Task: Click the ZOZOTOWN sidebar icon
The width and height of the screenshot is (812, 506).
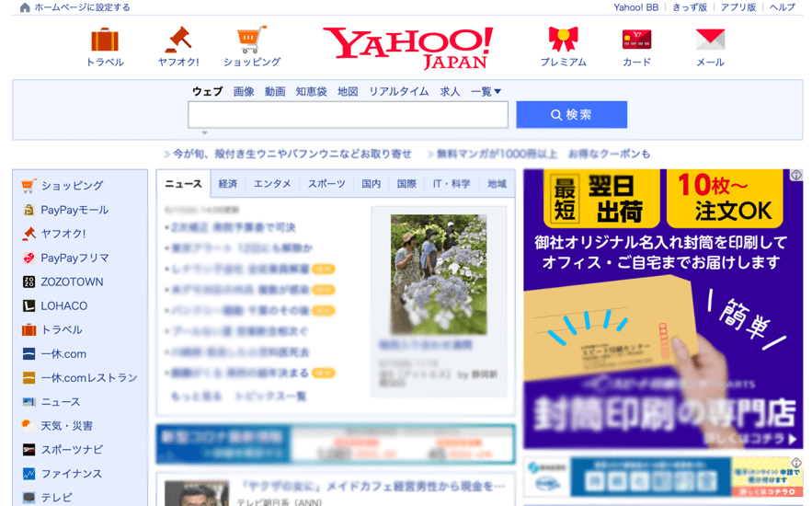Action: tap(29, 282)
